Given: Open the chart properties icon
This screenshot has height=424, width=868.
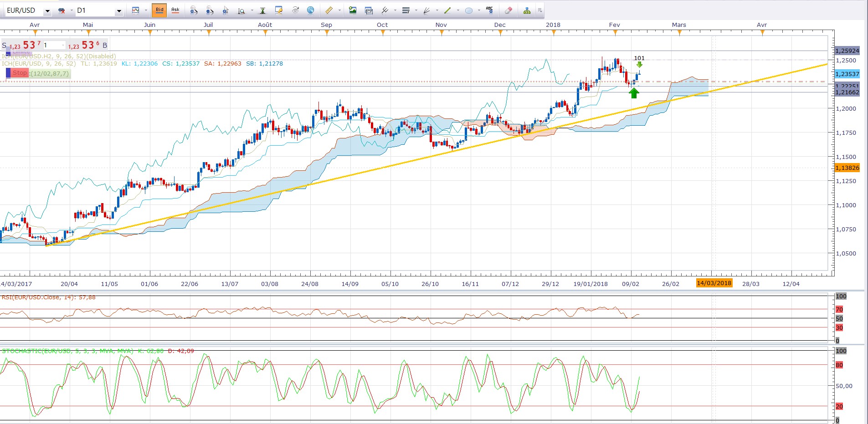Looking at the screenshot, I should [x=279, y=10].
